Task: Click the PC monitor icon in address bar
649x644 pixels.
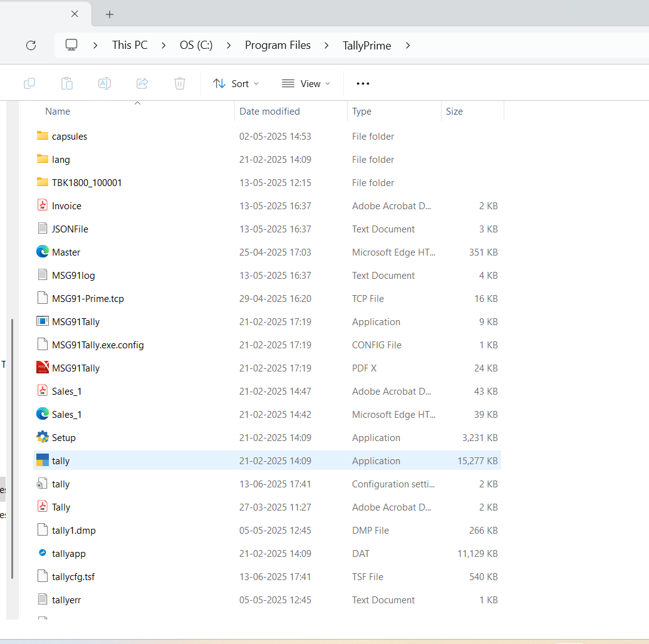Action: click(71, 44)
